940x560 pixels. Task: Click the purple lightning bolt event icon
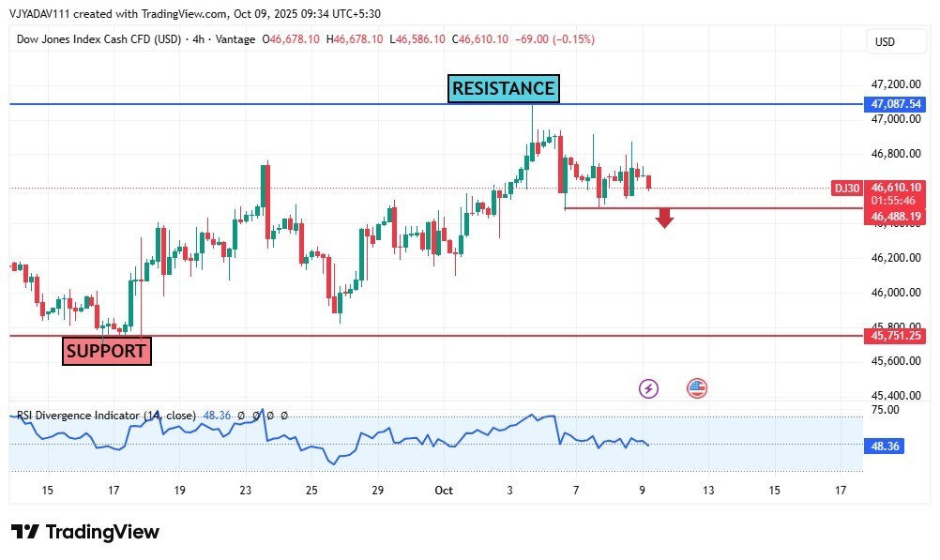(647, 388)
